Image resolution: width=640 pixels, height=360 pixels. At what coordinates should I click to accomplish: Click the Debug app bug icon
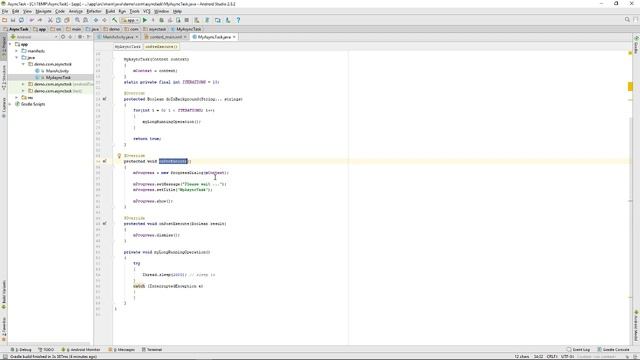coord(162,20)
